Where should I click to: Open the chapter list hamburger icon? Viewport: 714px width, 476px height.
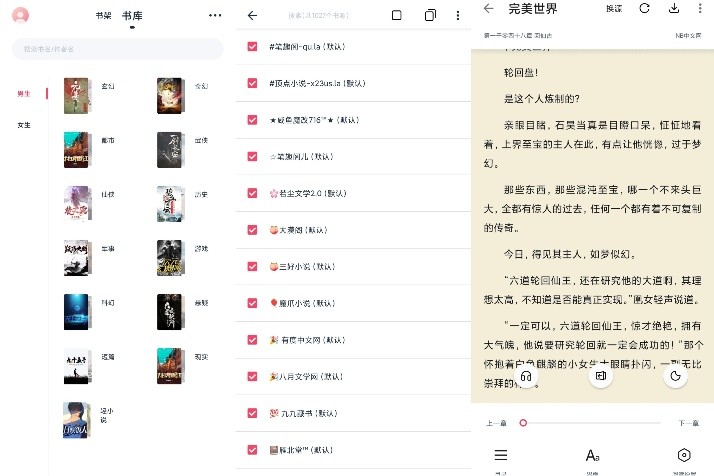pos(501,455)
